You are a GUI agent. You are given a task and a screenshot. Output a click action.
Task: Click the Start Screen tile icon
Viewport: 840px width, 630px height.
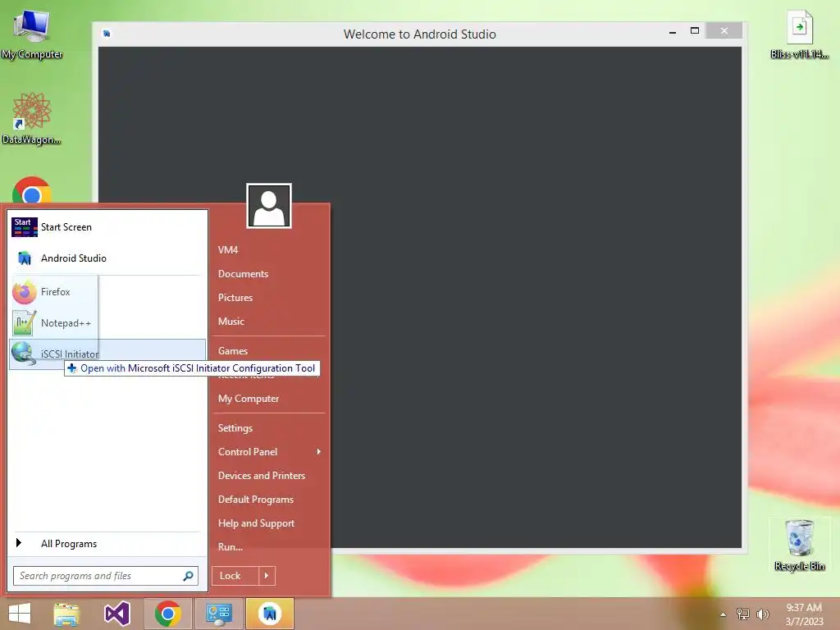coord(25,227)
